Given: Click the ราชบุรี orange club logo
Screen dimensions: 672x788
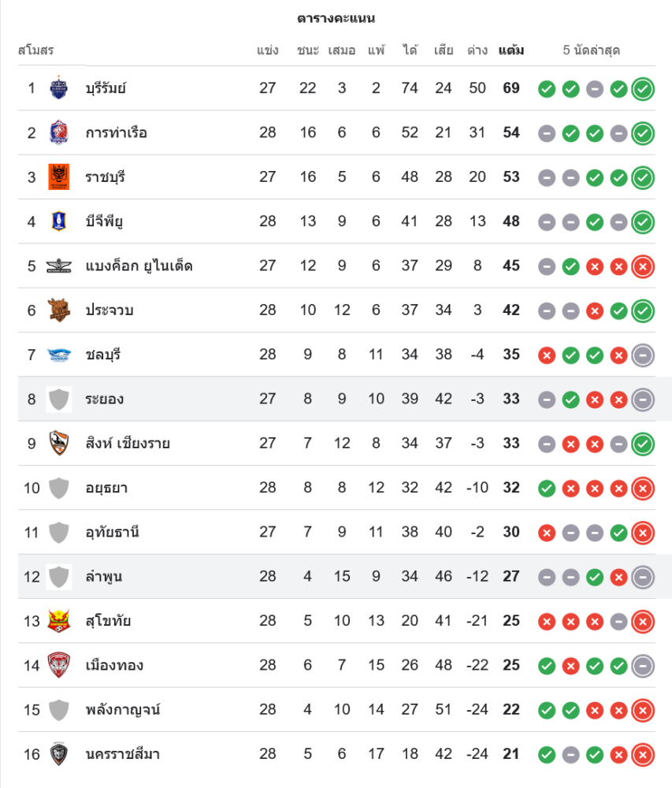Looking at the screenshot, I should pos(59,177).
